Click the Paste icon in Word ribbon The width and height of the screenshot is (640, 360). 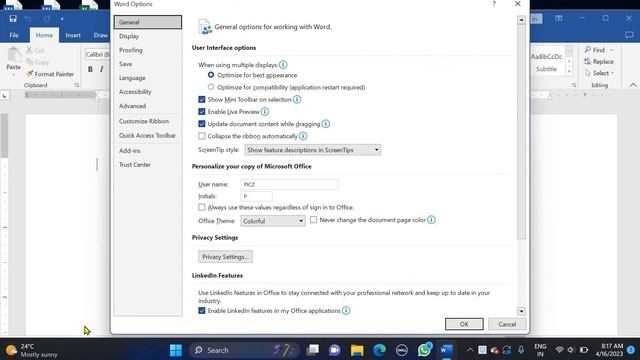[x=13, y=55]
